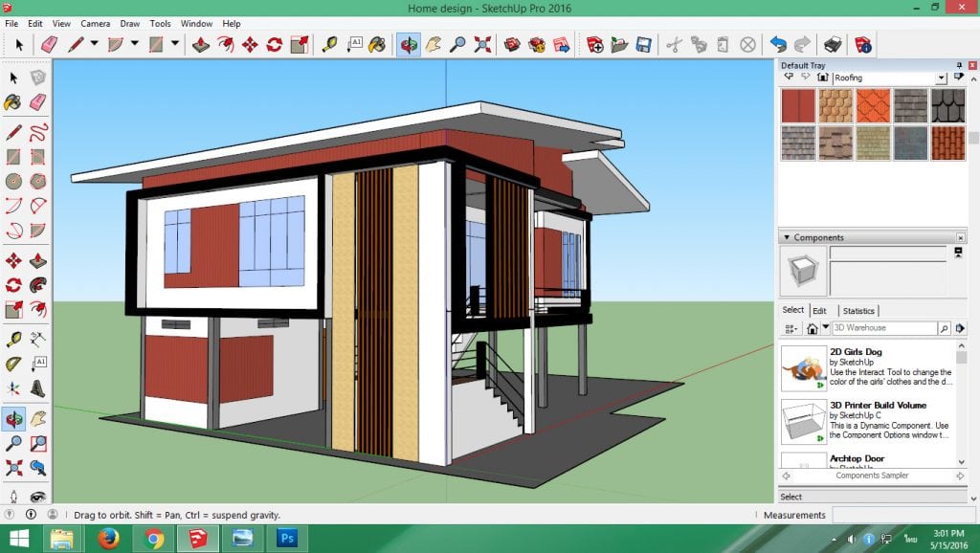Select the 3D Printer Build Volume component
This screenshot has width=980, height=553.
point(867,421)
